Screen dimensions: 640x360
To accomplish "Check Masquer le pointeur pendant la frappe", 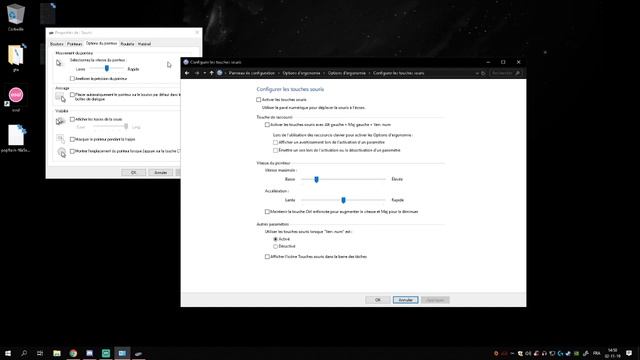I will (x=72, y=140).
